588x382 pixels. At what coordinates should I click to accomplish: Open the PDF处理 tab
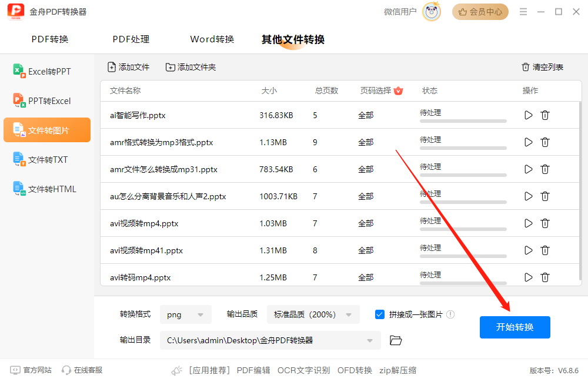(131, 39)
